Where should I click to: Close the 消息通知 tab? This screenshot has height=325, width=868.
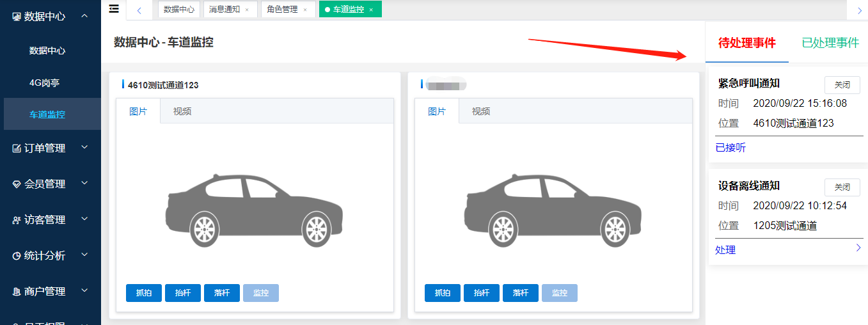pyautogui.click(x=247, y=10)
